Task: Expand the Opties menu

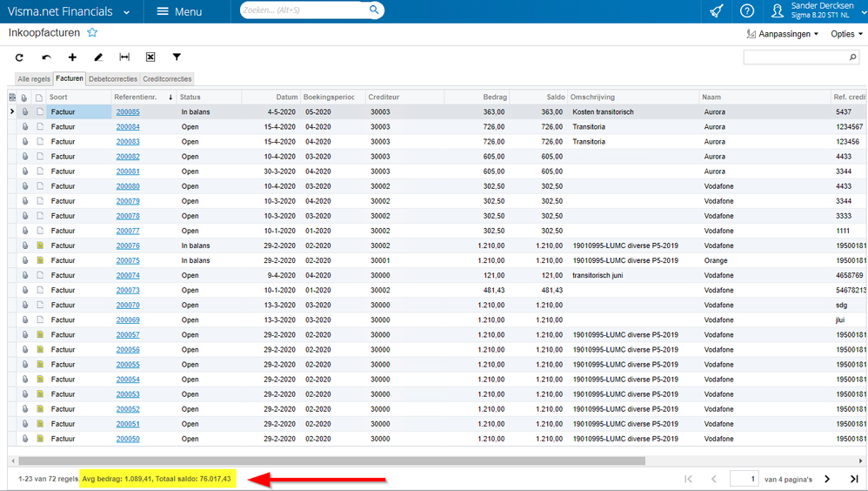Action: pos(846,34)
